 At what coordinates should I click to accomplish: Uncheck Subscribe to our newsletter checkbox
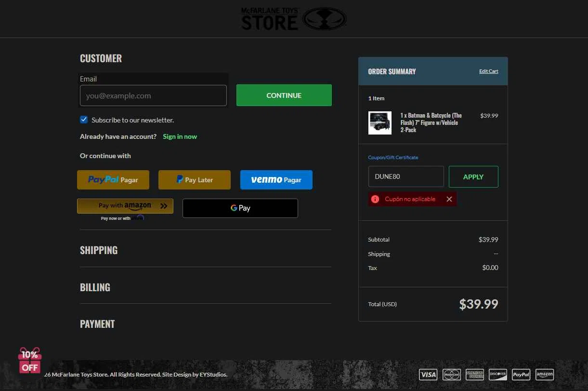tap(84, 120)
